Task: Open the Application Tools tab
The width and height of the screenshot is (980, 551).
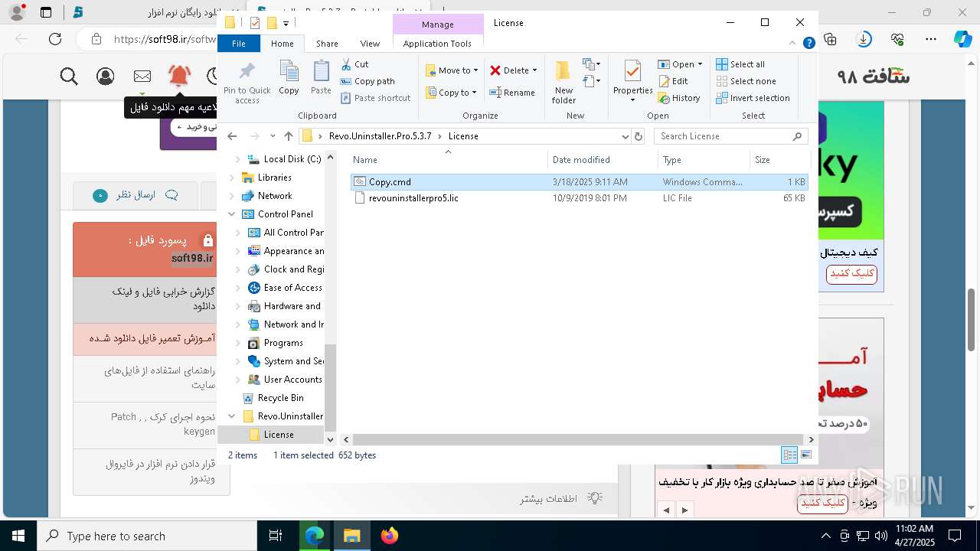Action: pos(437,44)
